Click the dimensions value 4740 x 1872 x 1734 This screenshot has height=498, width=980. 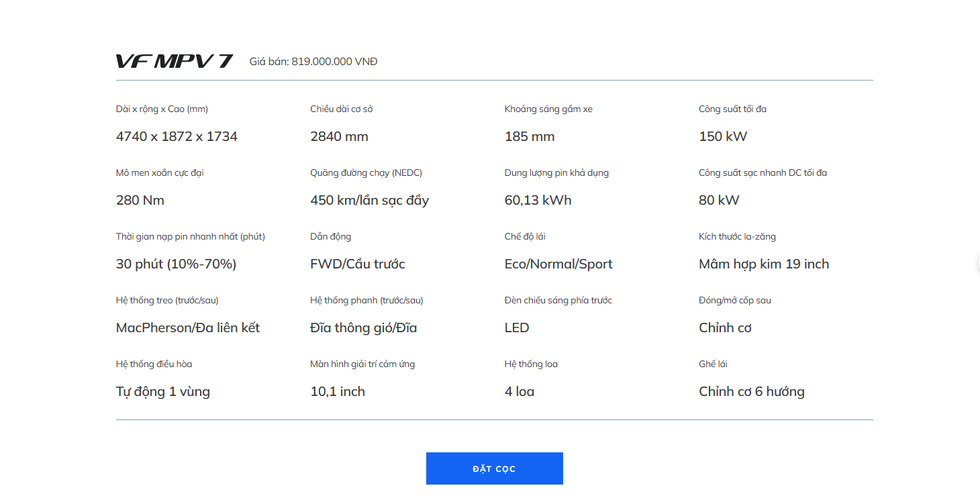pos(177,136)
